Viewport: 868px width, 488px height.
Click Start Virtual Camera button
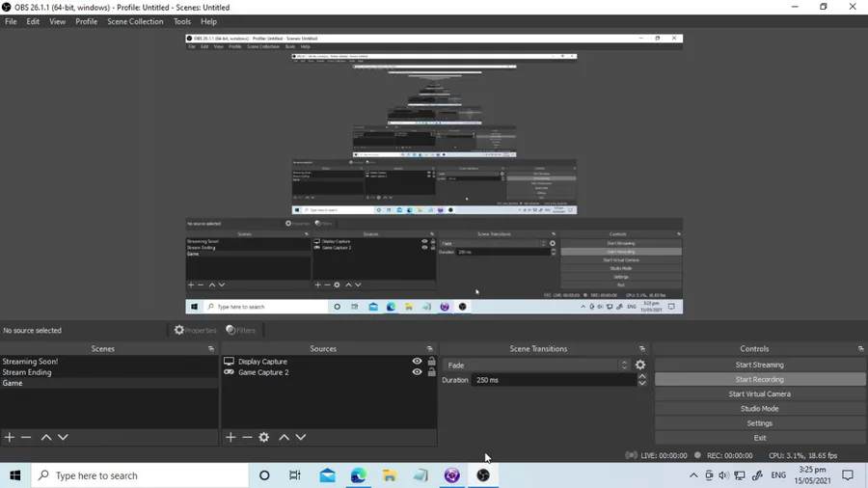point(760,393)
